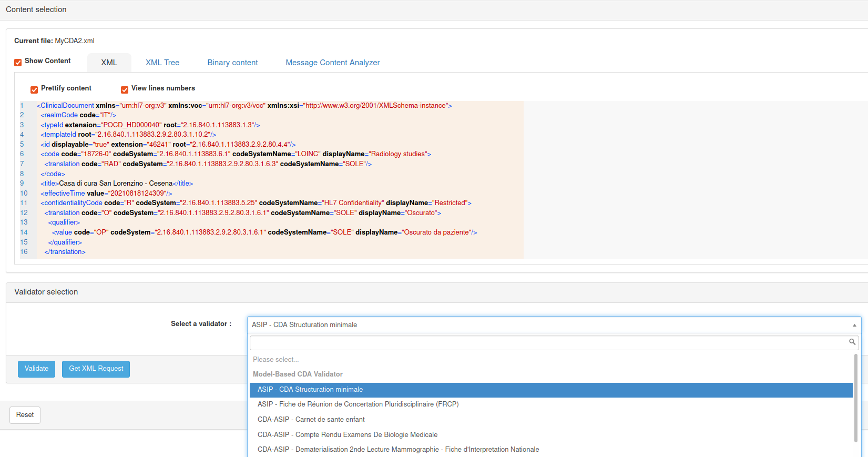Image resolution: width=868 pixels, height=457 pixels.
Task: Click the Get XML Request button
Action: click(x=96, y=369)
